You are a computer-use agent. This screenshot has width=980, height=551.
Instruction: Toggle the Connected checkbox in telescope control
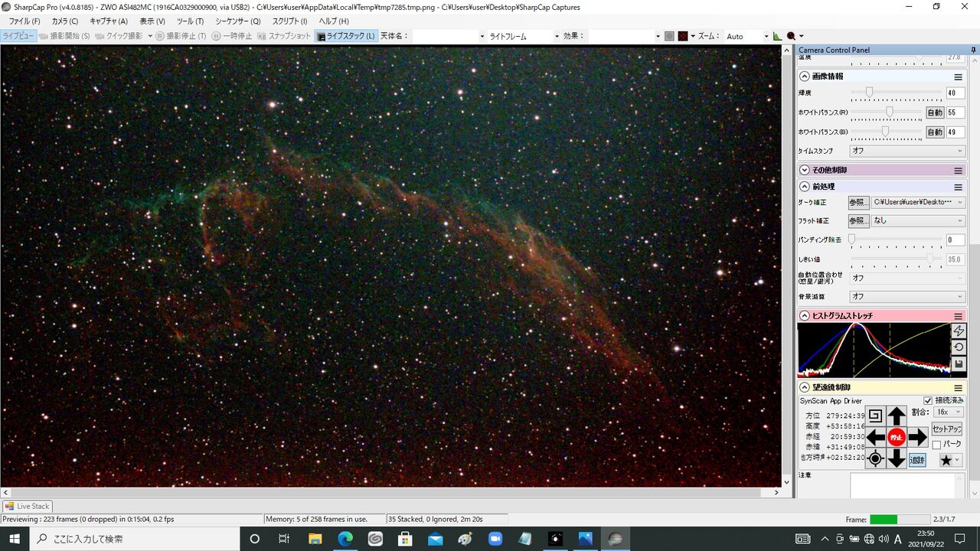point(928,400)
